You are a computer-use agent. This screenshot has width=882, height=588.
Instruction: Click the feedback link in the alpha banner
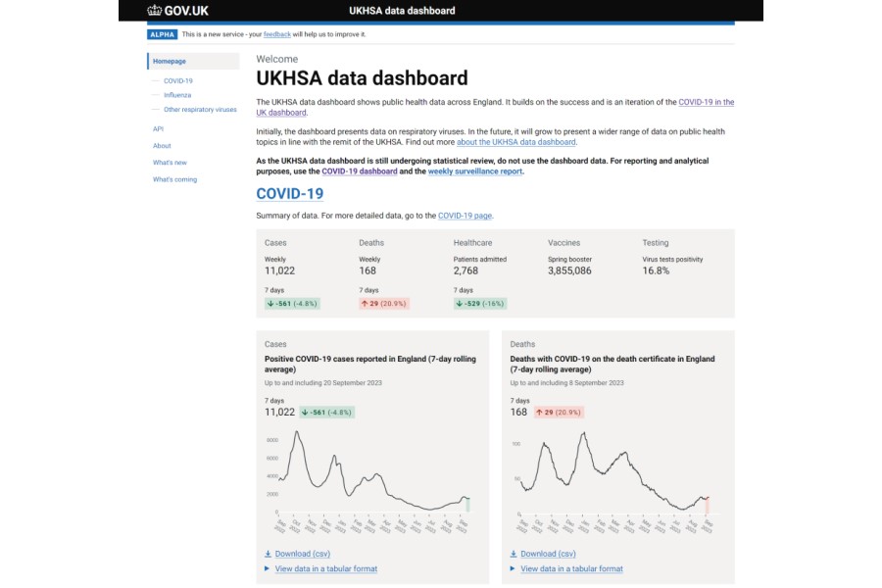(x=276, y=34)
